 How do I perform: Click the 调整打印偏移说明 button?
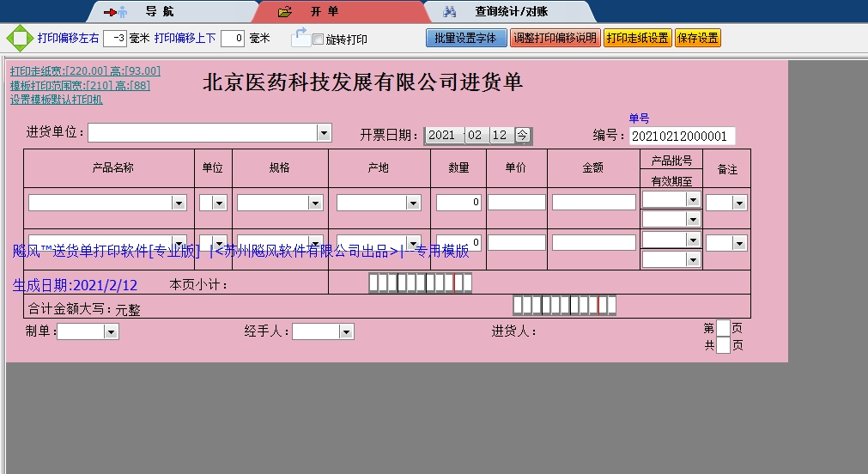tap(555, 39)
